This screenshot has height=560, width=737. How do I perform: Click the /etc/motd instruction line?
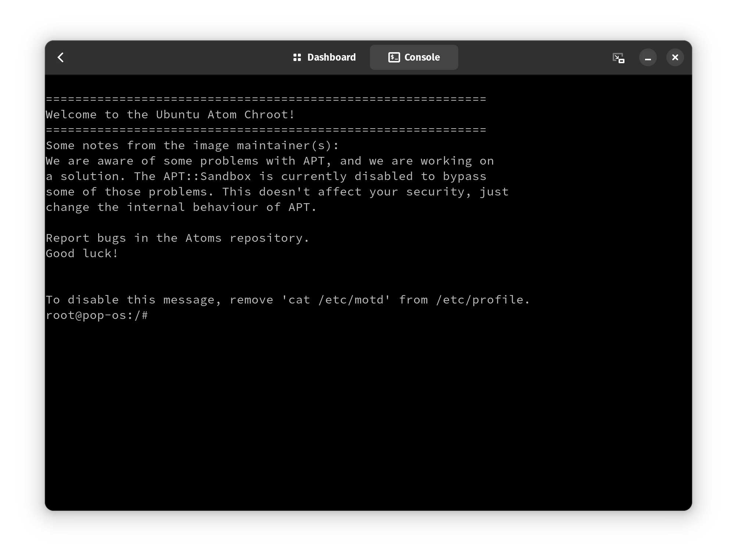coord(287,299)
